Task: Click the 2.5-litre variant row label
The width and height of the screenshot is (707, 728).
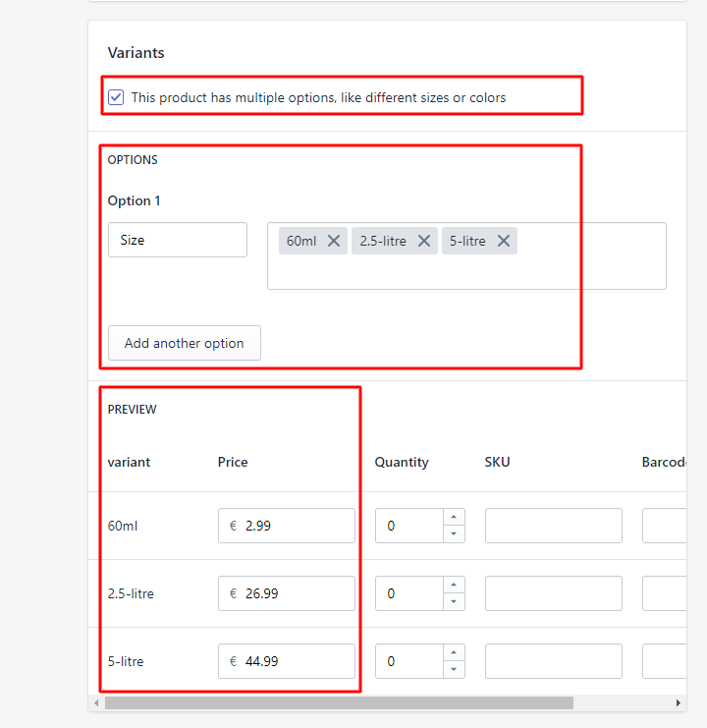Action: click(x=131, y=593)
